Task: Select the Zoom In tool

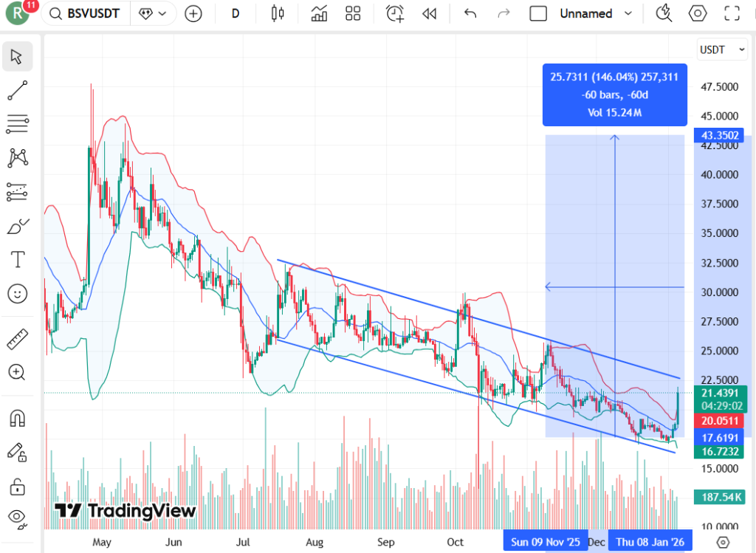Action: pyautogui.click(x=18, y=373)
